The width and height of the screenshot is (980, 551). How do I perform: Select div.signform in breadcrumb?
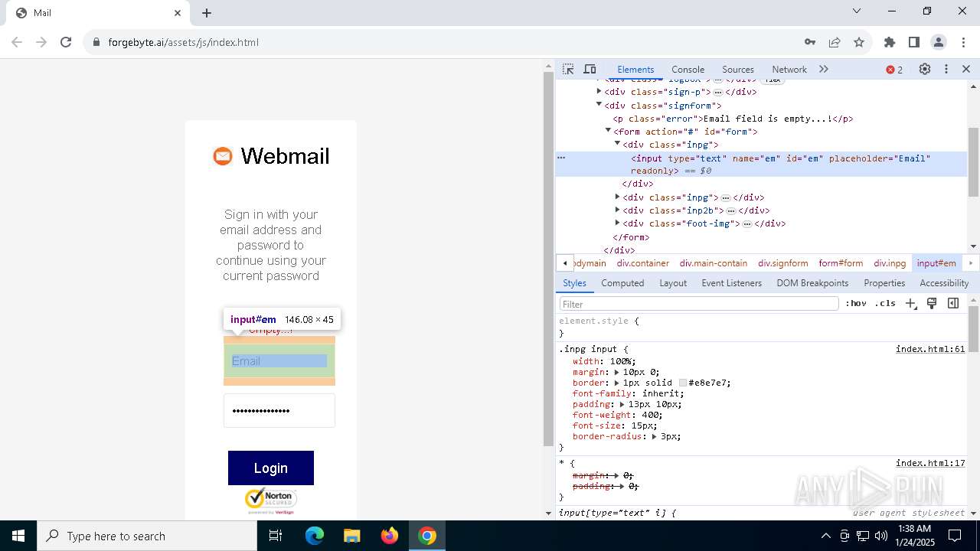pyautogui.click(x=782, y=263)
